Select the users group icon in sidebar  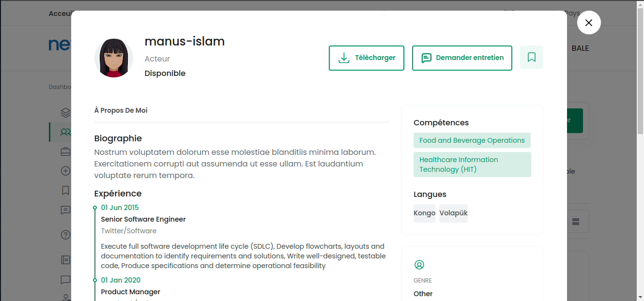point(65,132)
